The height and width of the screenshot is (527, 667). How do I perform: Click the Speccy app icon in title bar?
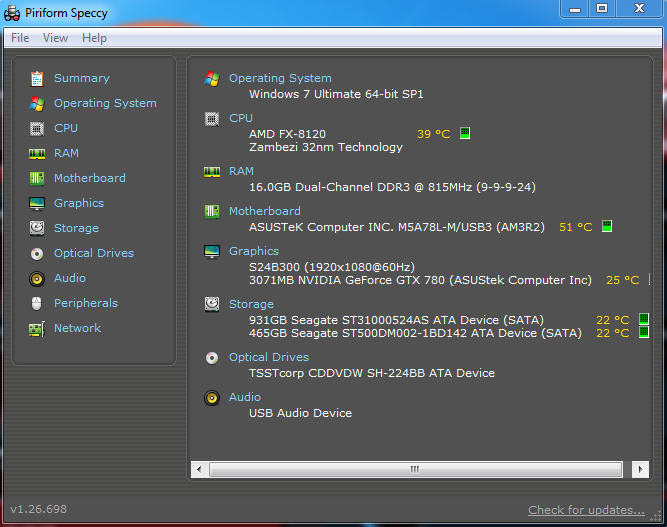point(12,13)
